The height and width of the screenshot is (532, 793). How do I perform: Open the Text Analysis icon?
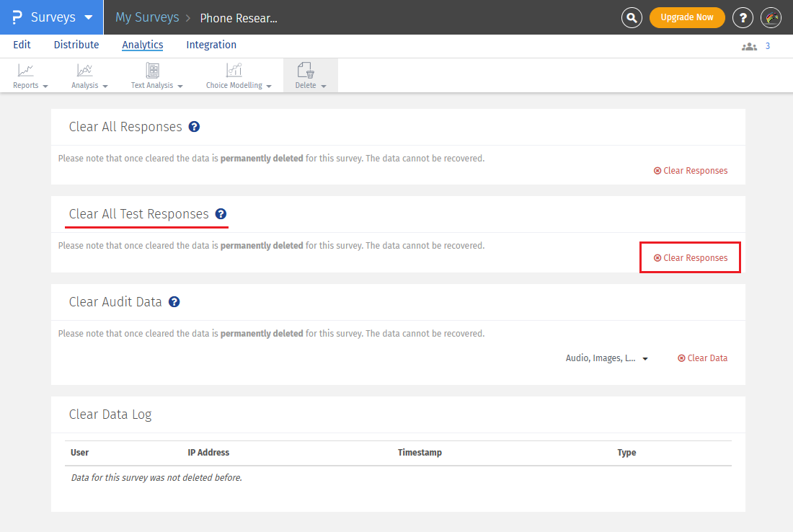point(152,71)
